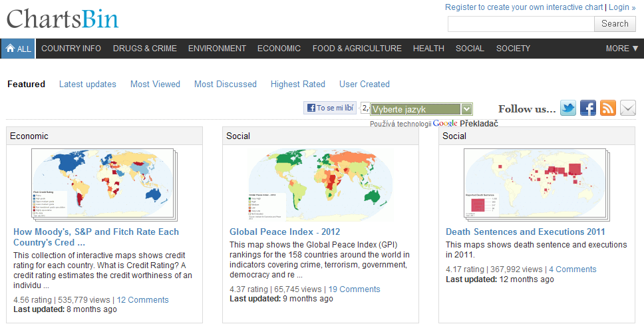Switch to User Created tab
Screen dimensions: 644x336
365,84
